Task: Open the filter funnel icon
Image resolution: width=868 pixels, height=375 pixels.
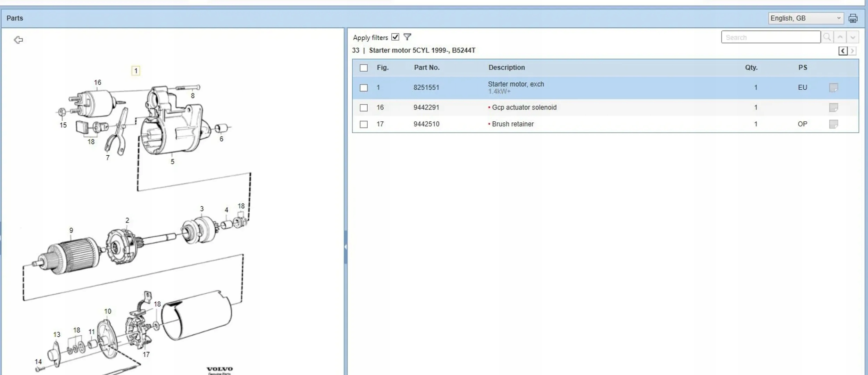Action: (x=407, y=37)
